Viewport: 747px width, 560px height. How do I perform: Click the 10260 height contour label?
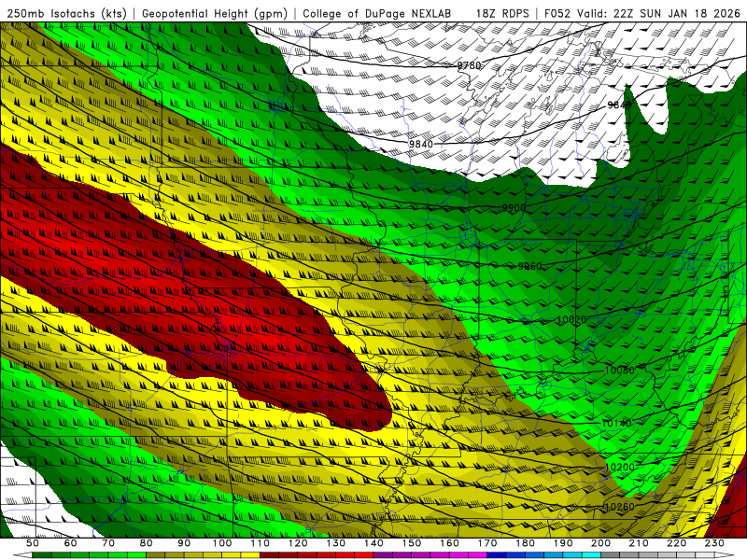619,507
